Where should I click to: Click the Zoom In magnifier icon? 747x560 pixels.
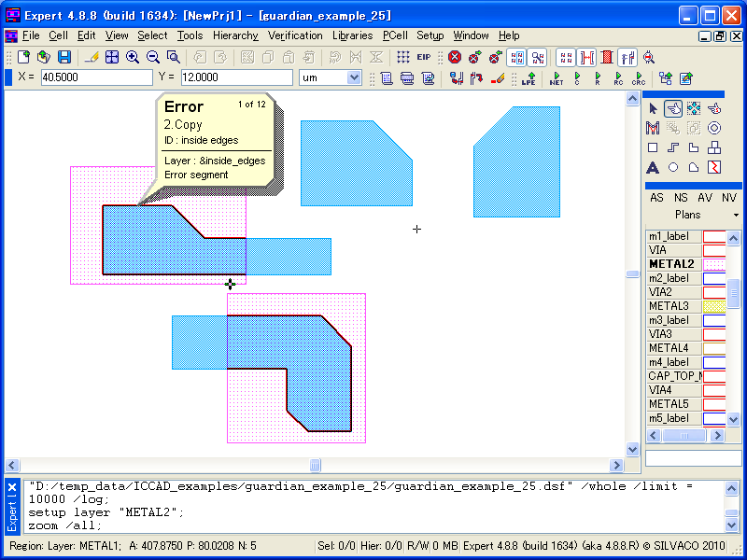(x=133, y=57)
